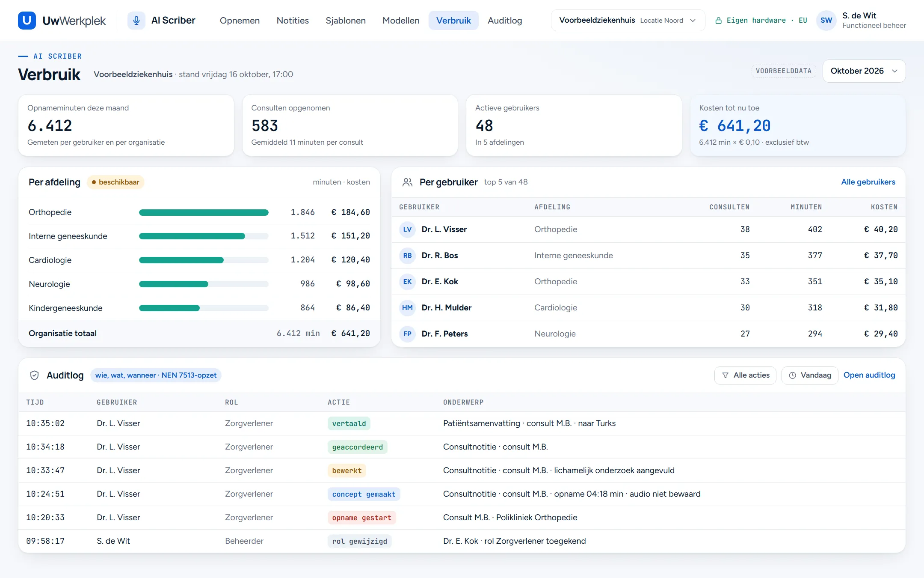
Task: Click the Organisatie totaal row
Action: click(199, 334)
